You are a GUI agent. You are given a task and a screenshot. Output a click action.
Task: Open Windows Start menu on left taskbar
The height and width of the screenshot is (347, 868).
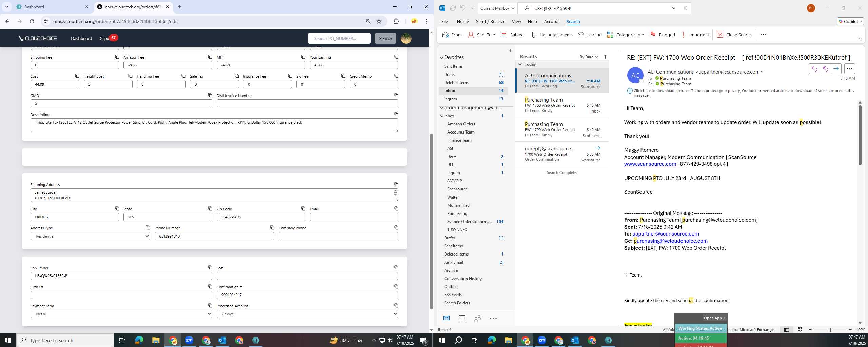pos(8,340)
